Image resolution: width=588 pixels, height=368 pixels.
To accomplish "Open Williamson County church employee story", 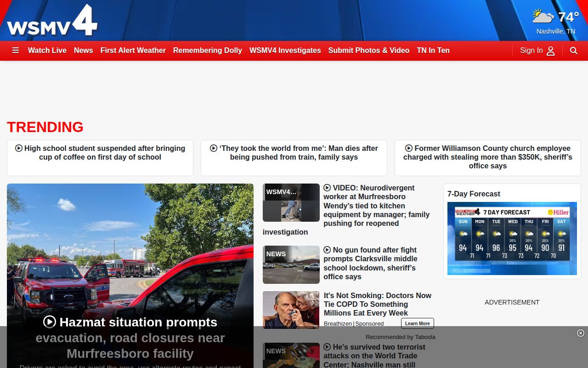I will pyautogui.click(x=488, y=157).
